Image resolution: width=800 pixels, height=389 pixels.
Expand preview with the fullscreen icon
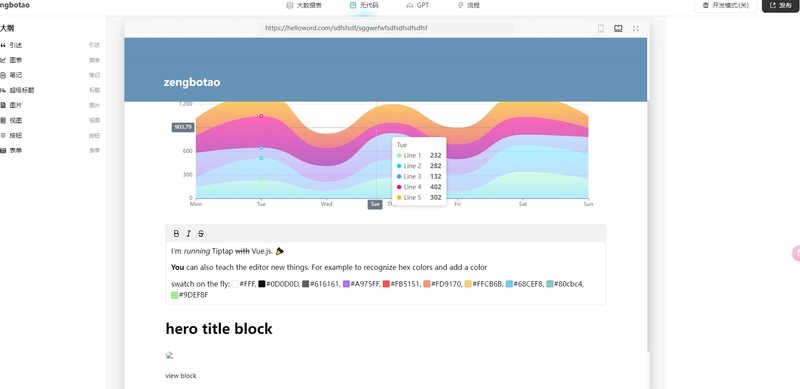tap(636, 29)
